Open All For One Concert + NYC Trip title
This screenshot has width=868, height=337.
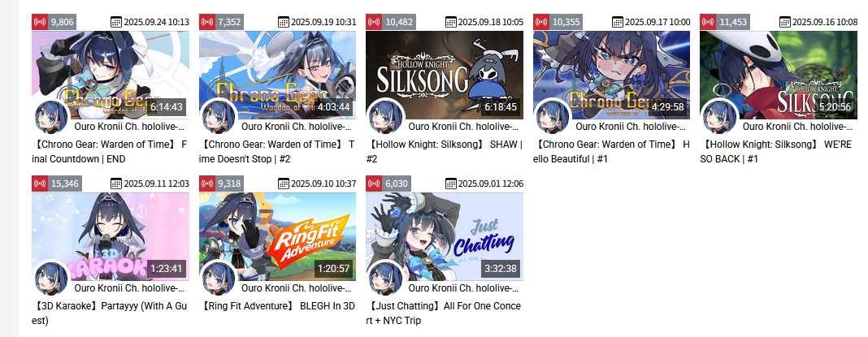(x=444, y=313)
